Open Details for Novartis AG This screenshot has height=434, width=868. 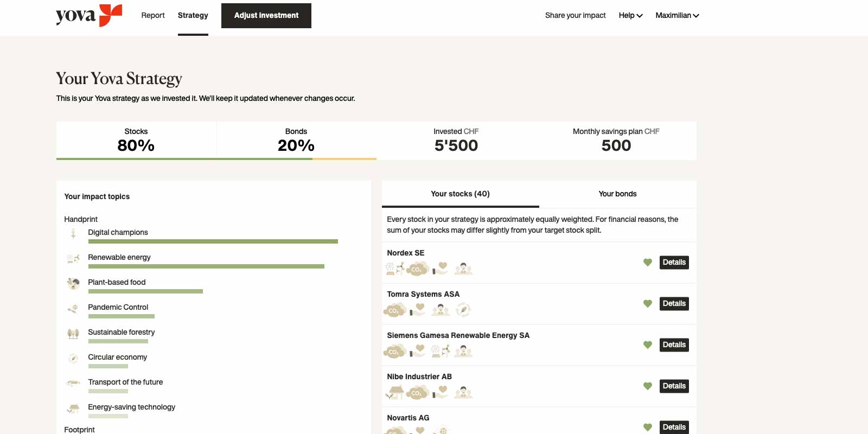click(674, 427)
